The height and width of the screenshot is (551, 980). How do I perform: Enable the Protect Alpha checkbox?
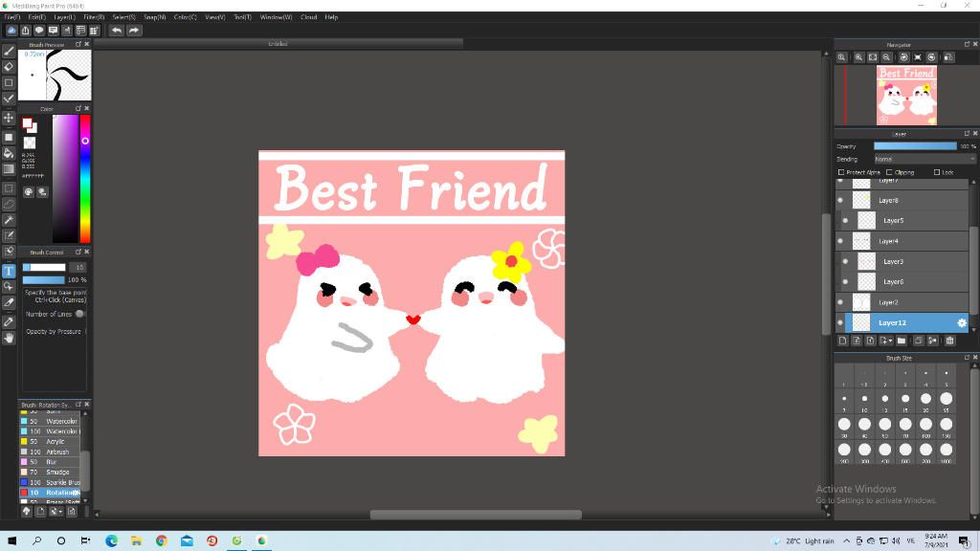841,172
